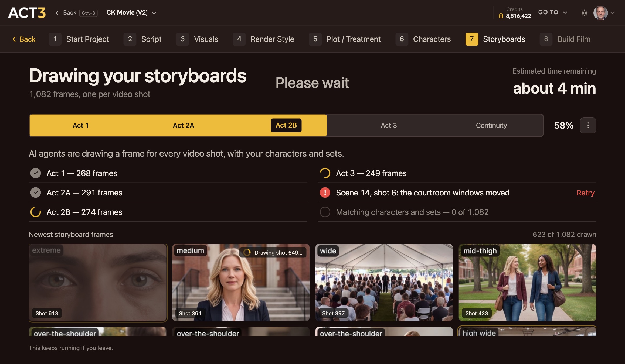Open the Render Style step
Screen dimensions: 625x364
tap(263, 39)
